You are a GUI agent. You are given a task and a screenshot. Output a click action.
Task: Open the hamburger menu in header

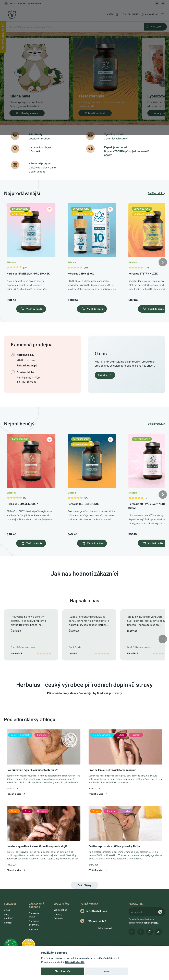(162, 14)
